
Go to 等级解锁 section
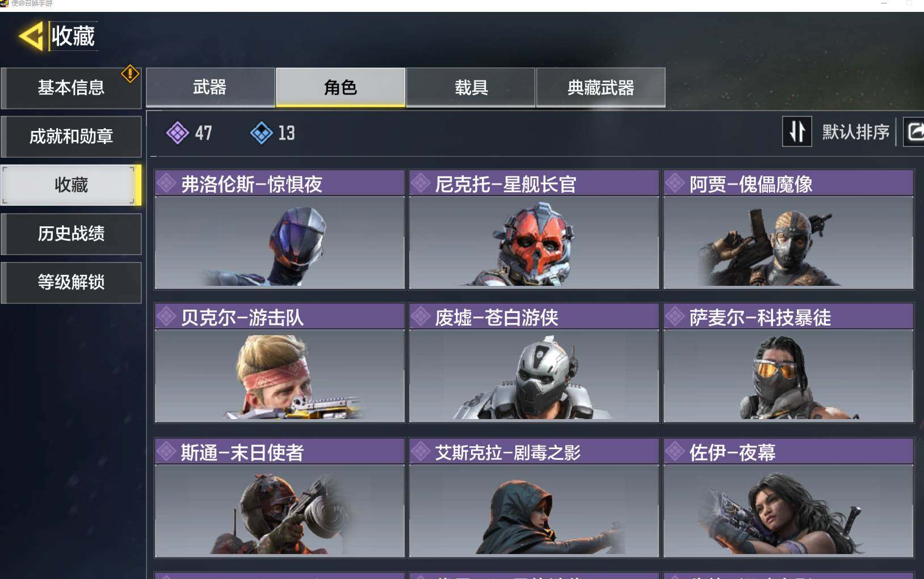pyautogui.click(x=71, y=282)
